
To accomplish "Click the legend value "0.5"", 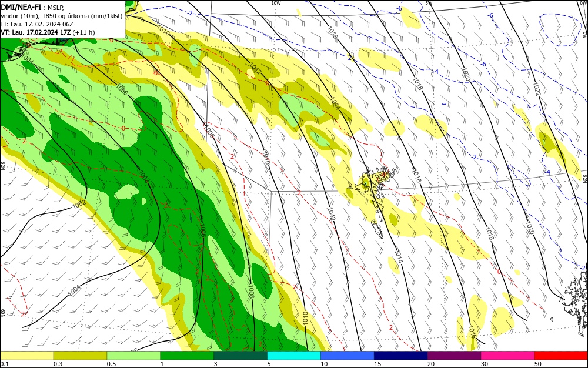I will [111, 364].
